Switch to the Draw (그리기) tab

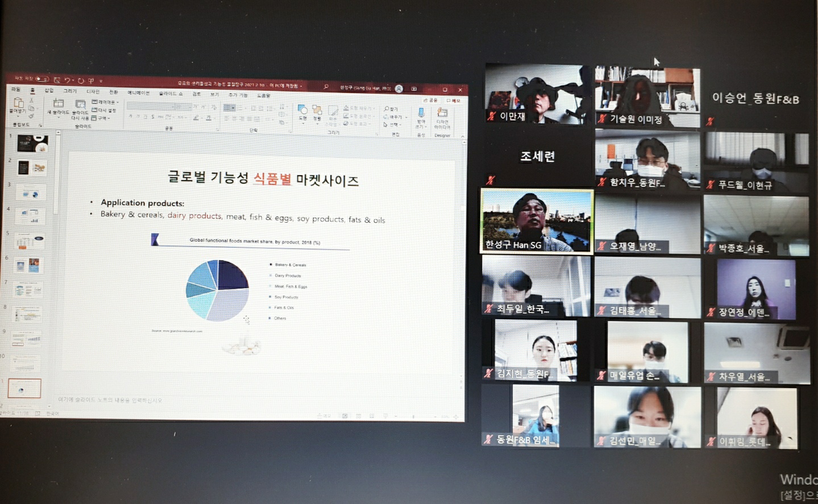tap(70, 91)
